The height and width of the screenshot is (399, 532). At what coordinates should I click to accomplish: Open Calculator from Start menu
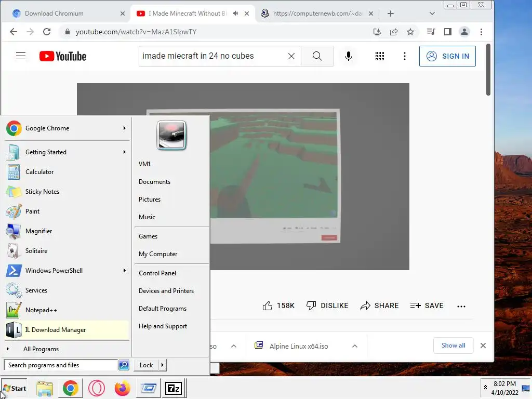pos(66,172)
